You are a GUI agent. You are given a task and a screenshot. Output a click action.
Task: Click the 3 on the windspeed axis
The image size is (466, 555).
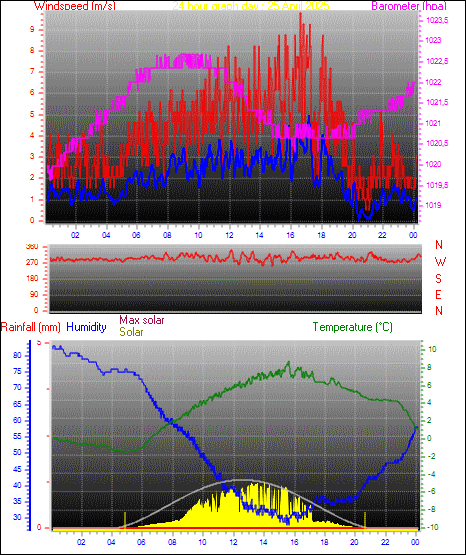(x=32, y=157)
